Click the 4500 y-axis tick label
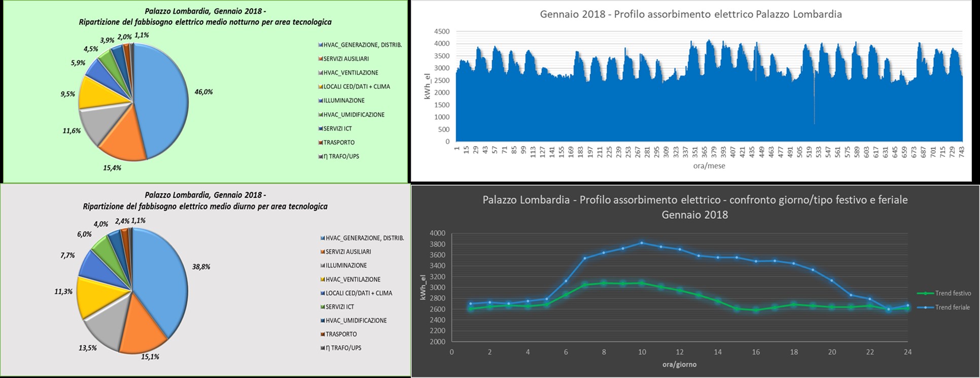 (x=442, y=31)
